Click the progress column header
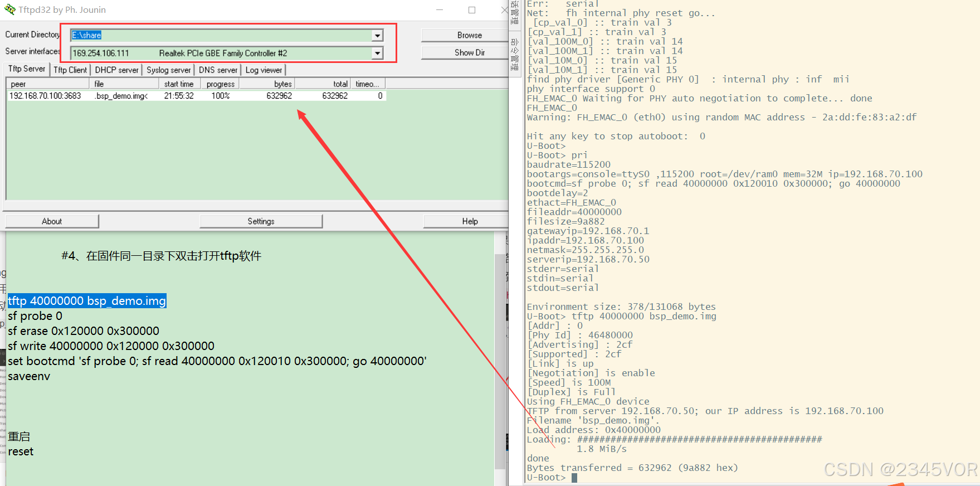Screen dimensions: 980x486 pos(220,84)
